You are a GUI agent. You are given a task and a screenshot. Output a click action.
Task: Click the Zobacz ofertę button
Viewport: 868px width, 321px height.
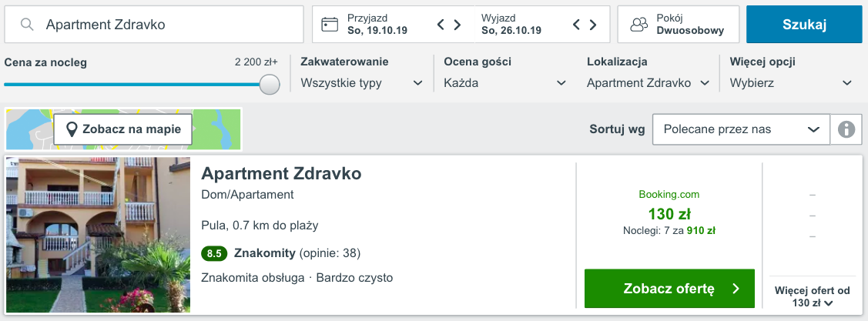click(669, 289)
